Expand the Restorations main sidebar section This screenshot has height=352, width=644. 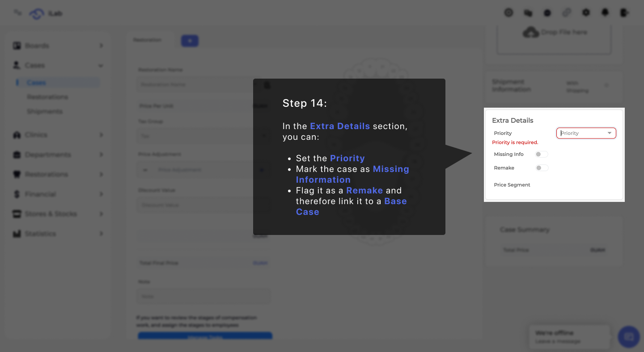(x=58, y=174)
